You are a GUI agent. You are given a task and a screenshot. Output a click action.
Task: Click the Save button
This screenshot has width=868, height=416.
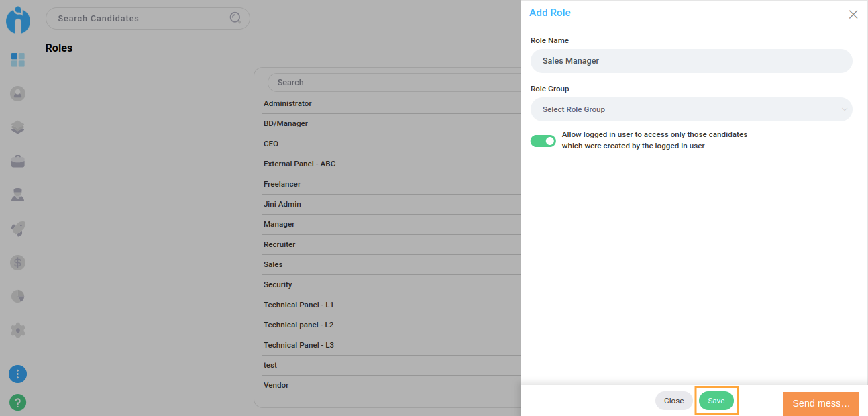point(716,401)
